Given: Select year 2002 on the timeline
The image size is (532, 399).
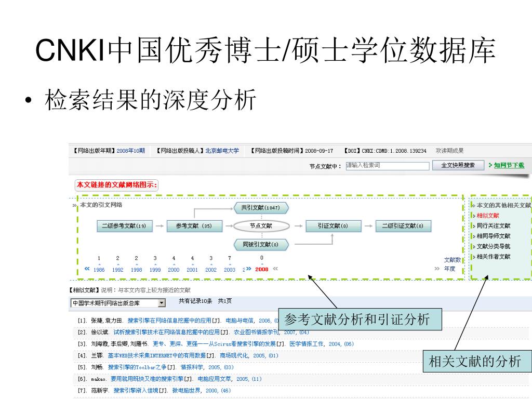Looking at the screenshot, I should click(211, 270).
